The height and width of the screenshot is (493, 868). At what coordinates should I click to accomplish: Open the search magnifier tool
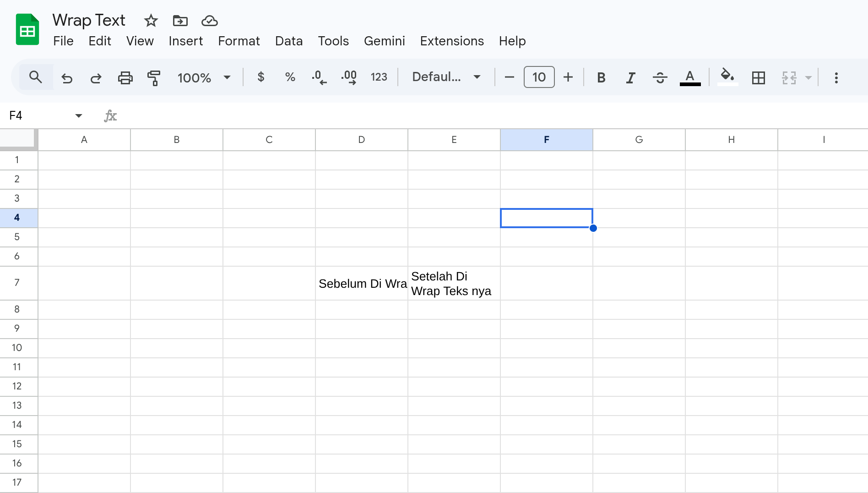click(x=36, y=77)
